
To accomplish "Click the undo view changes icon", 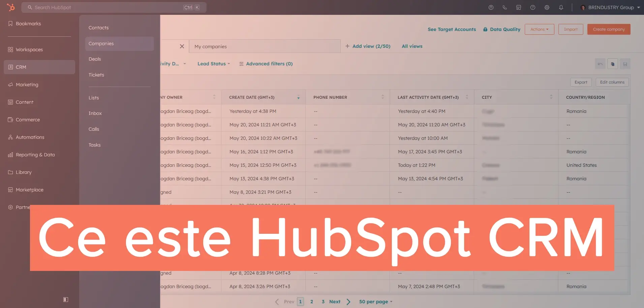I will coord(600,64).
